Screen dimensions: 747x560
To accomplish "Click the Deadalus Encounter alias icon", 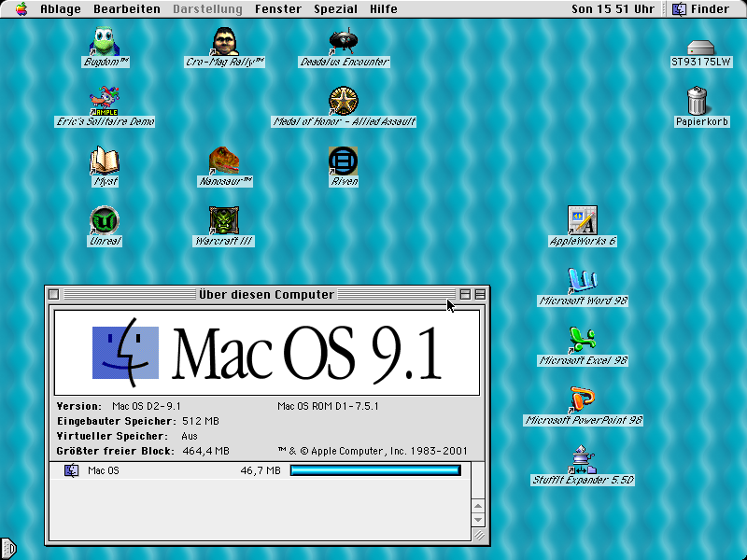I will point(343,41).
